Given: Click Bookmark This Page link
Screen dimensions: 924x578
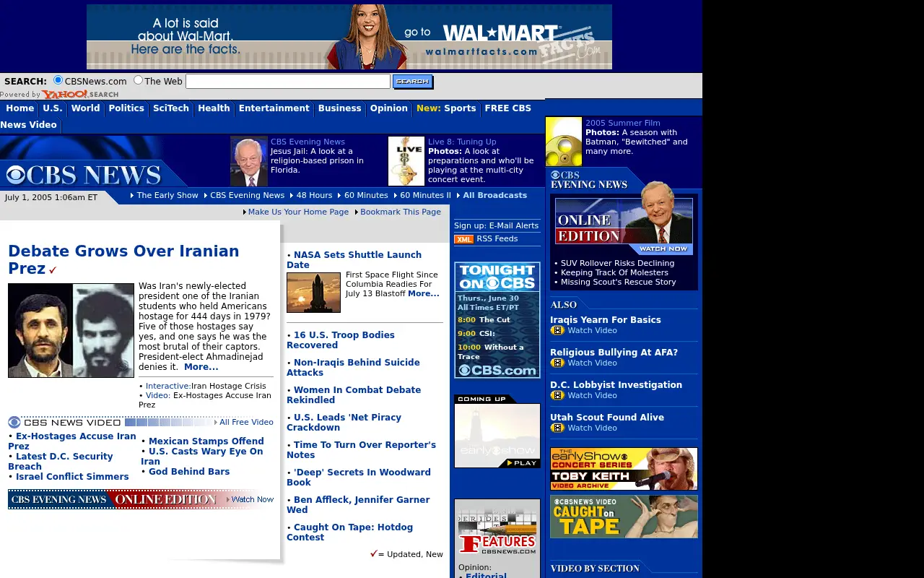Looking at the screenshot, I should pyautogui.click(x=401, y=212).
